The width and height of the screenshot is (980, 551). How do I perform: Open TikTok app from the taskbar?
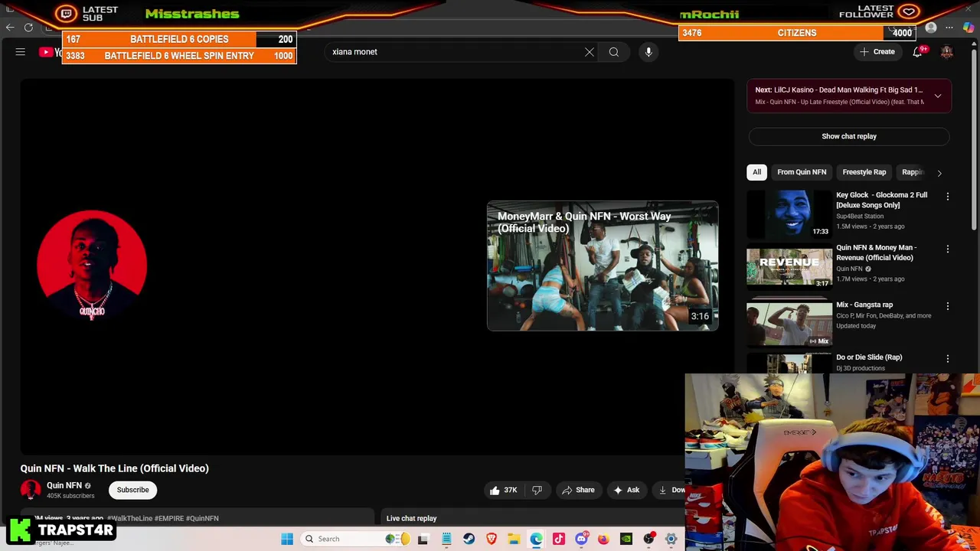point(559,539)
